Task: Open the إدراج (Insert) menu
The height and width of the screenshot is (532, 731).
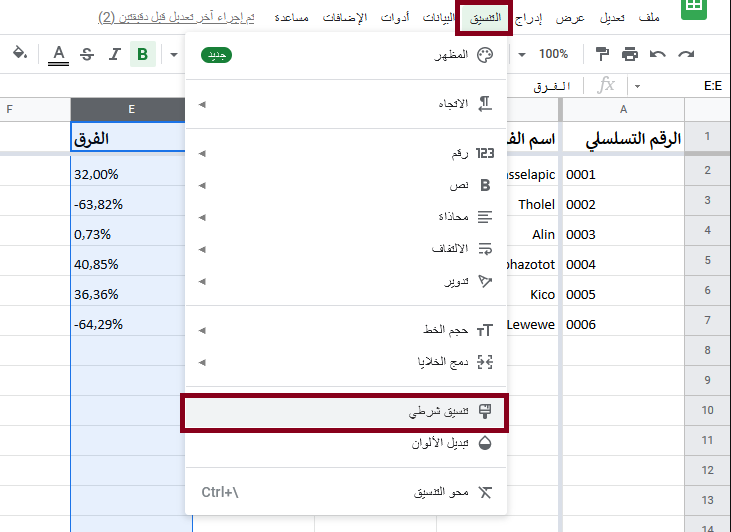Action: tap(528, 18)
